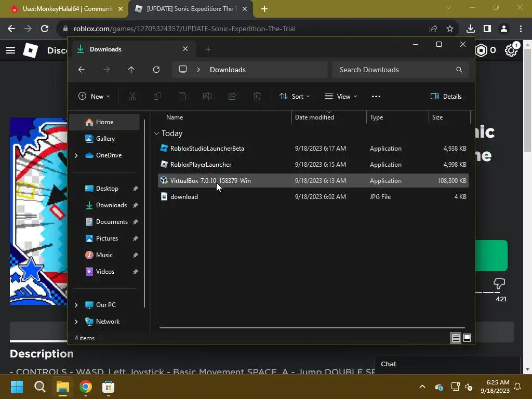532x399 pixels.
Task: Open Desktop in the navigation pane
Action: coord(107,189)
